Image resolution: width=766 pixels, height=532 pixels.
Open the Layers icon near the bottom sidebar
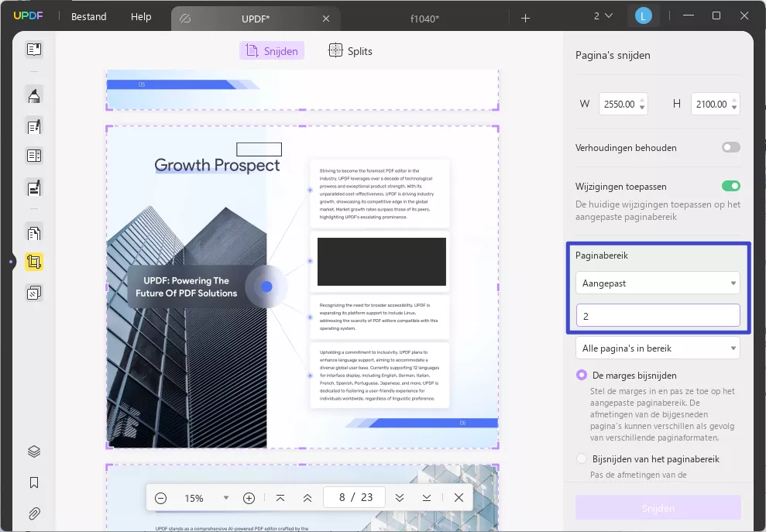[x=33, y=451]
